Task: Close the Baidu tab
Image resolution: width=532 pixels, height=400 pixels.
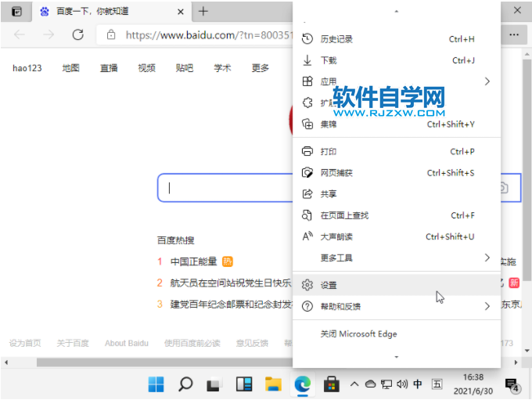Action: [181, 12]
